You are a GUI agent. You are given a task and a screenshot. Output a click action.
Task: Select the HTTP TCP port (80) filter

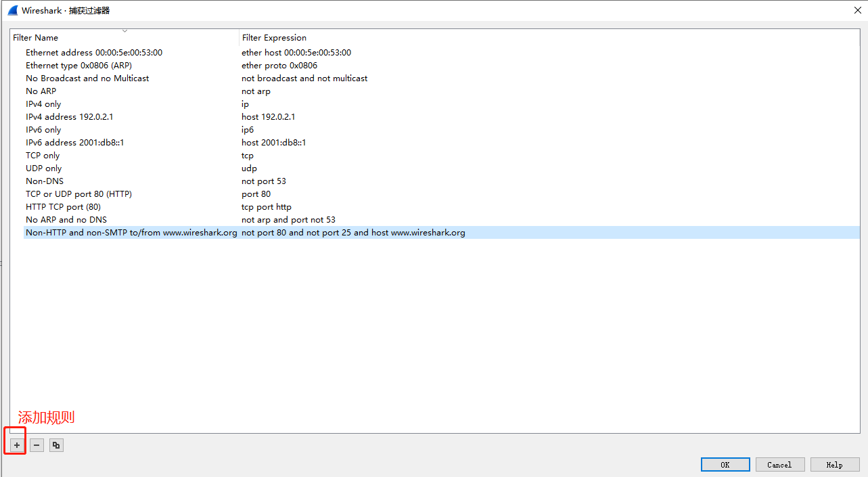[63, 207]
